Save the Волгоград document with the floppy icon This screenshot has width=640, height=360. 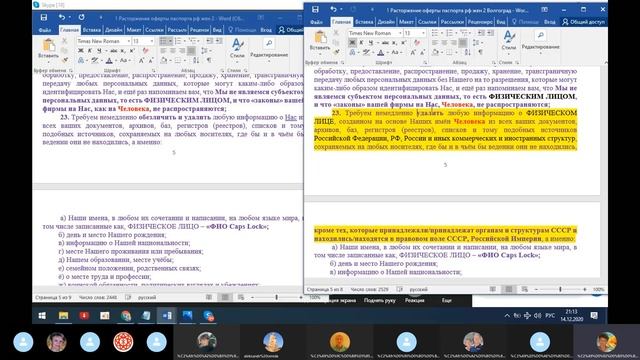315,9
